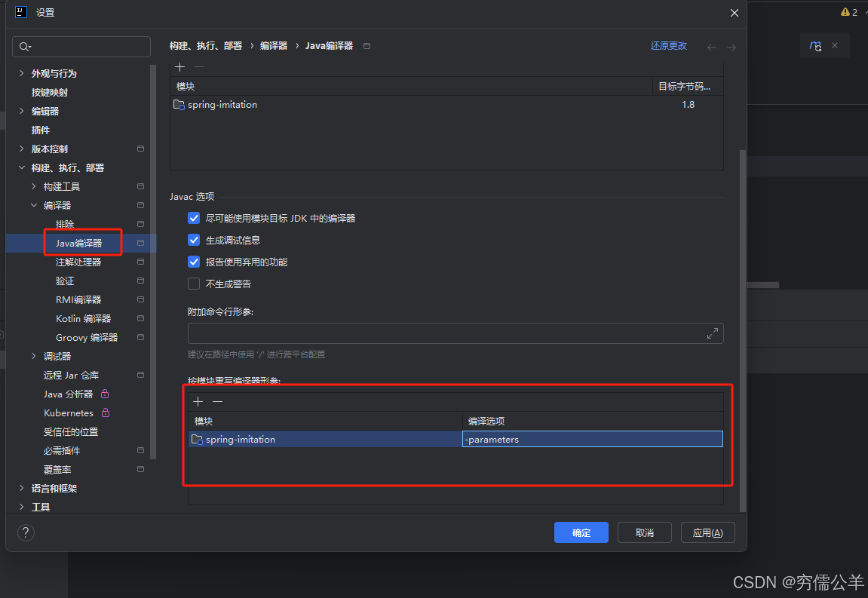This screenshot has width=868, height=598.
Task: Click project-level icon on 构建工具 row
Action: [x=140, y=186]
